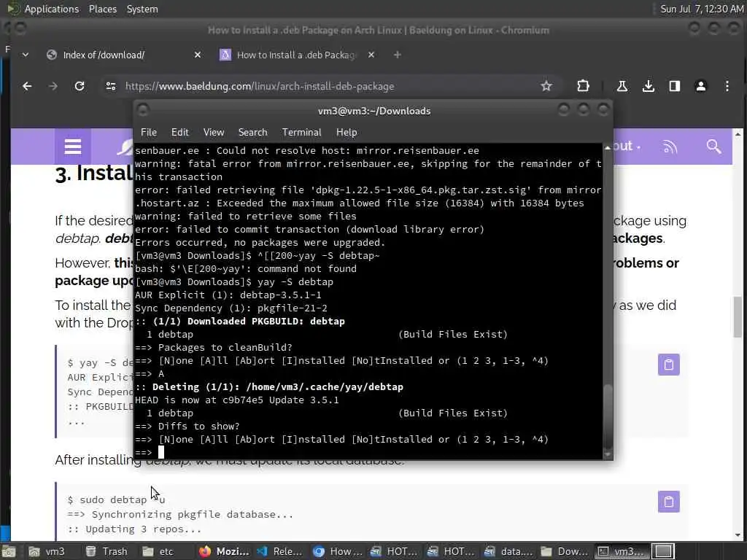Open the Places menu in top panel
The image size is (747, 560).
(x=102, y=9)
